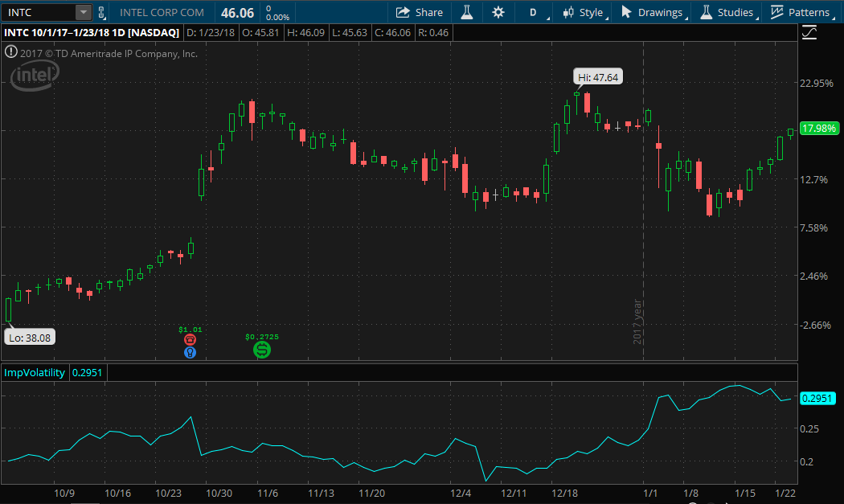Click the 1/22 date on time axis
Image resolution: width=844 pixels, height=504 pixels.
(785, 494)
